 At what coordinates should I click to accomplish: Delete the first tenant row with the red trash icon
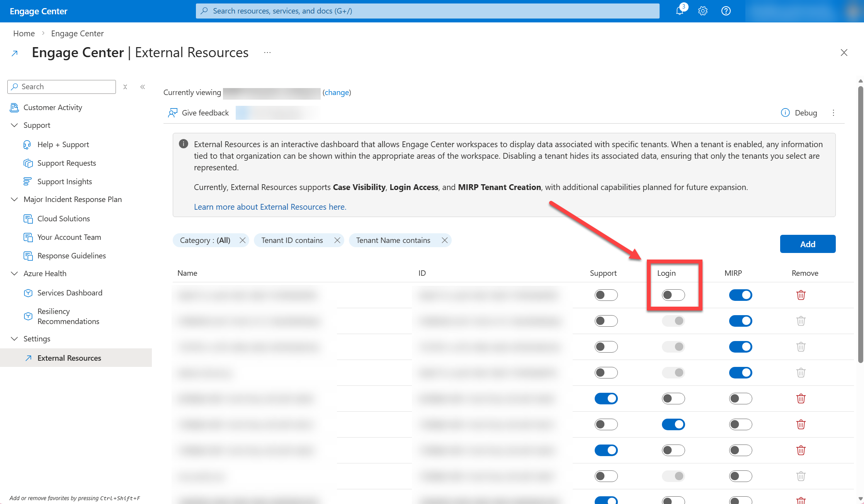(801, 295)
